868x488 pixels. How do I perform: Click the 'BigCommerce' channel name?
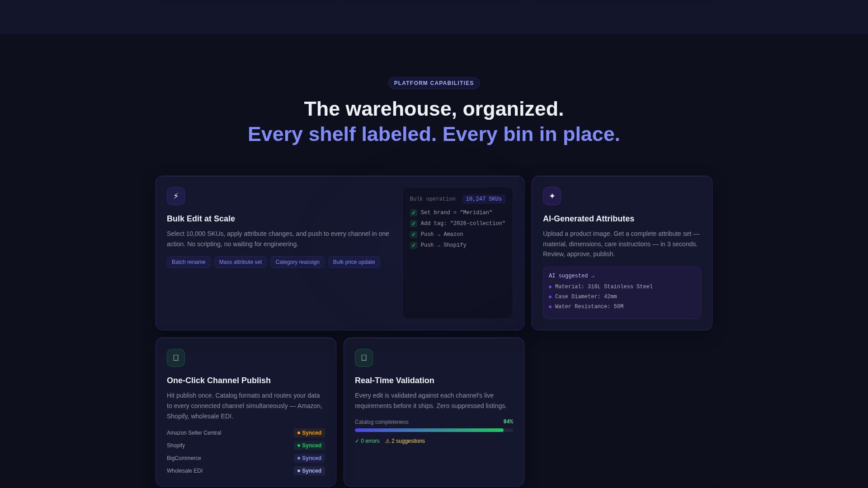[184, 458]
